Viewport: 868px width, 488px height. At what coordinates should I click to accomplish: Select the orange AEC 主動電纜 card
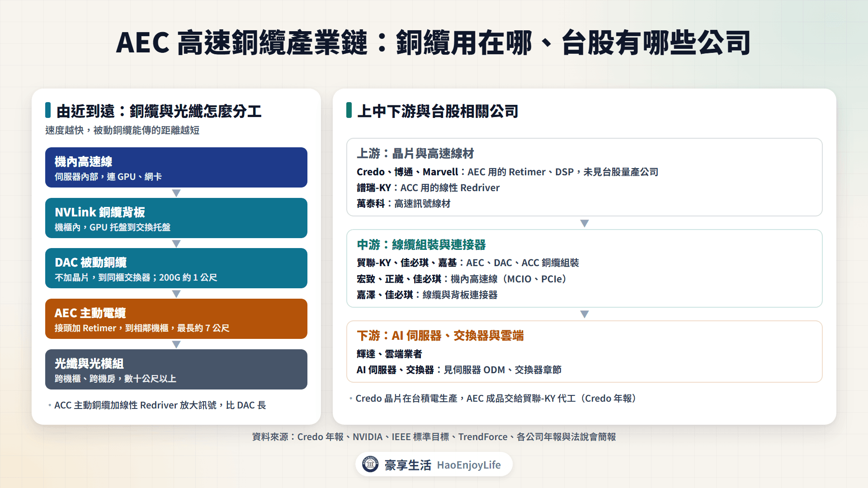pos(176,319)
